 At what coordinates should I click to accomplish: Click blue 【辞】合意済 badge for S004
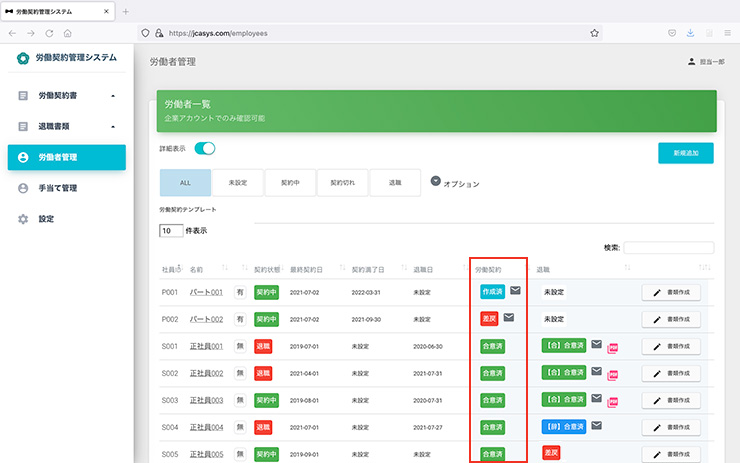point(564,427)
